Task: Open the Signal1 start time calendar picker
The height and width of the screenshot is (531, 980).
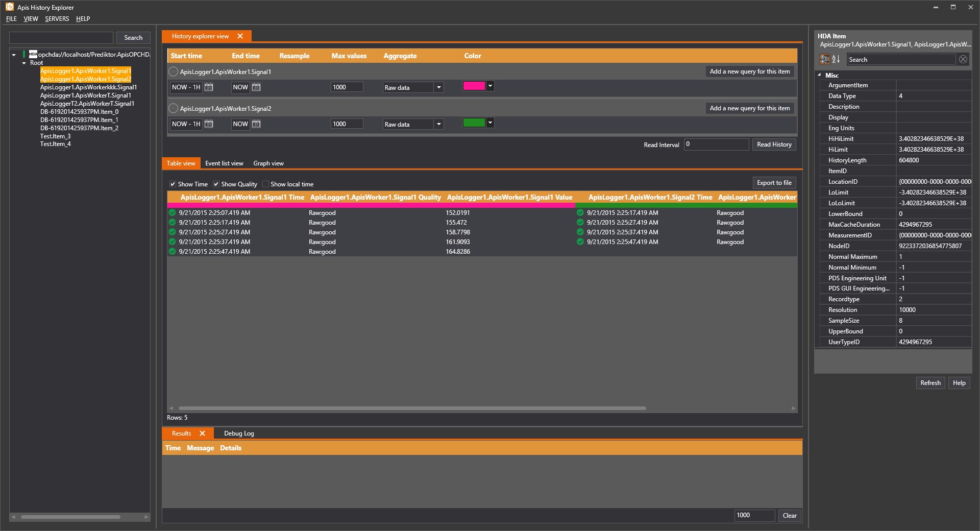Action: [209, 87]
